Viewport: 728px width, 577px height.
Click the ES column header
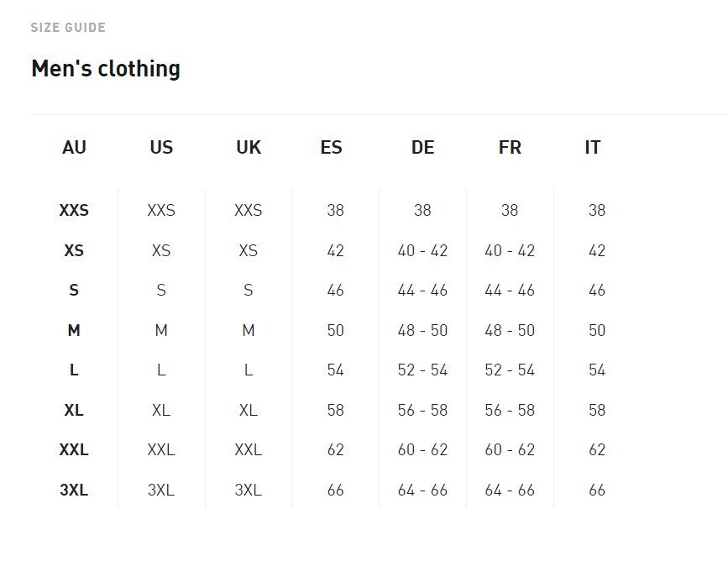click(x=331, y=147)
